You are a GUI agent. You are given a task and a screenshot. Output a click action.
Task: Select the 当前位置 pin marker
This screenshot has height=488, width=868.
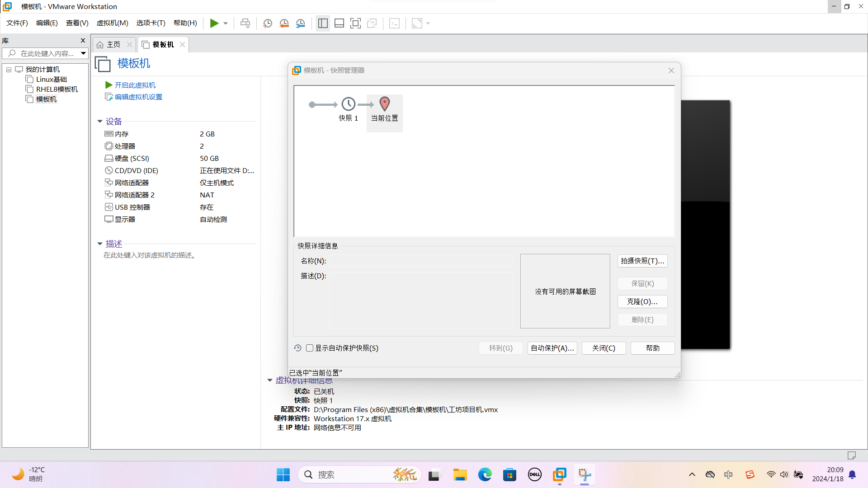[x=385, y=104]
